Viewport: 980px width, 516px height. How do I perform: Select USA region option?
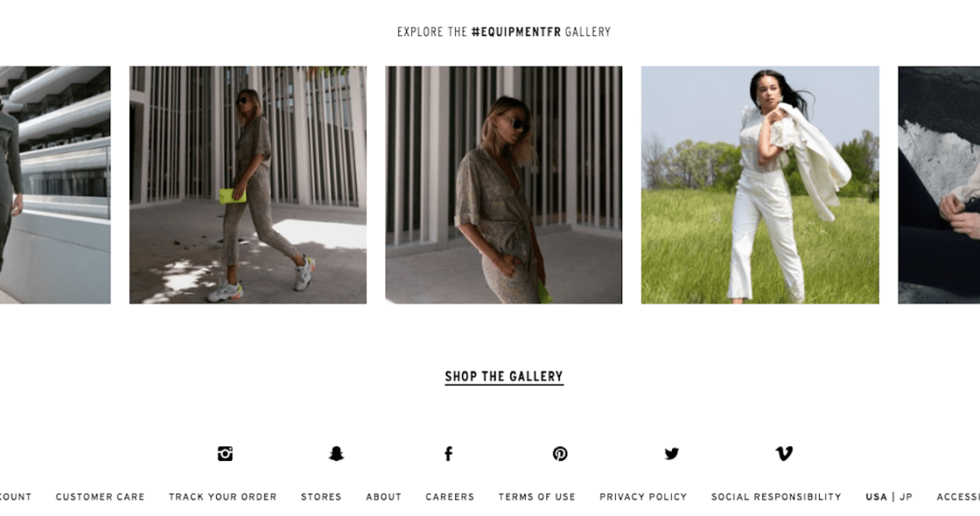876,496
